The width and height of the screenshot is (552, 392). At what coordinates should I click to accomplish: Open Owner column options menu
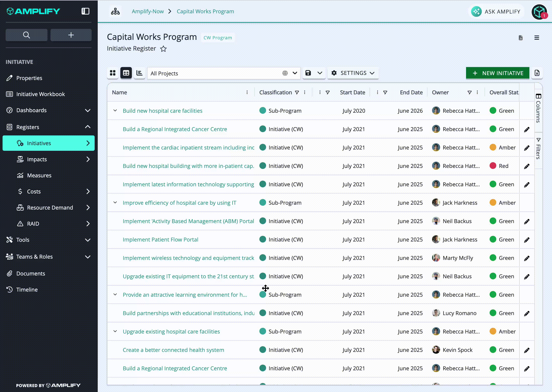477,93
